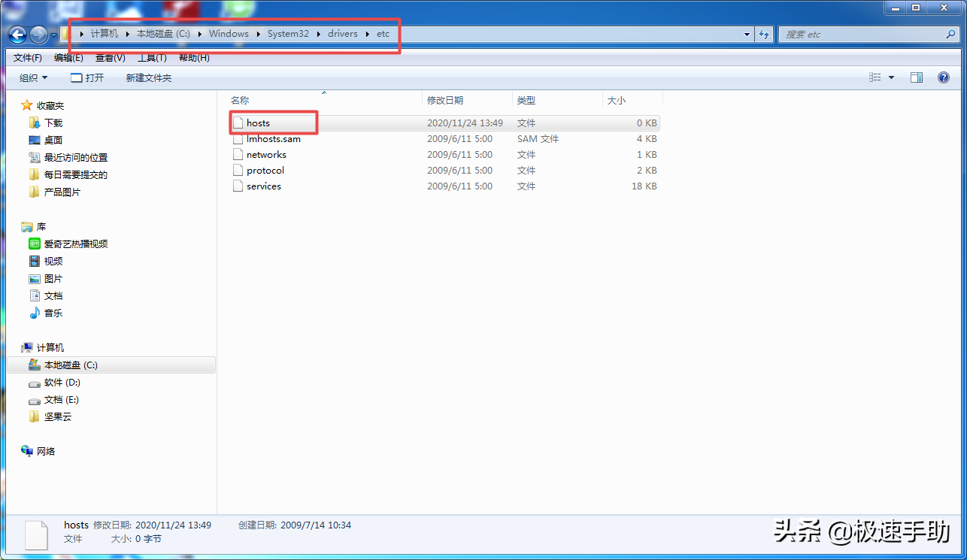Open the 组织 dropdown menu
The height and width of the screenshot is (560, 967).
pyautogui.click(x=33, y=77)
